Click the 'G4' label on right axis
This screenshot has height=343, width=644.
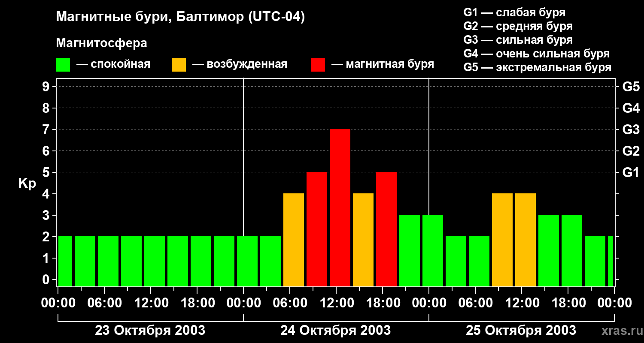631,108
